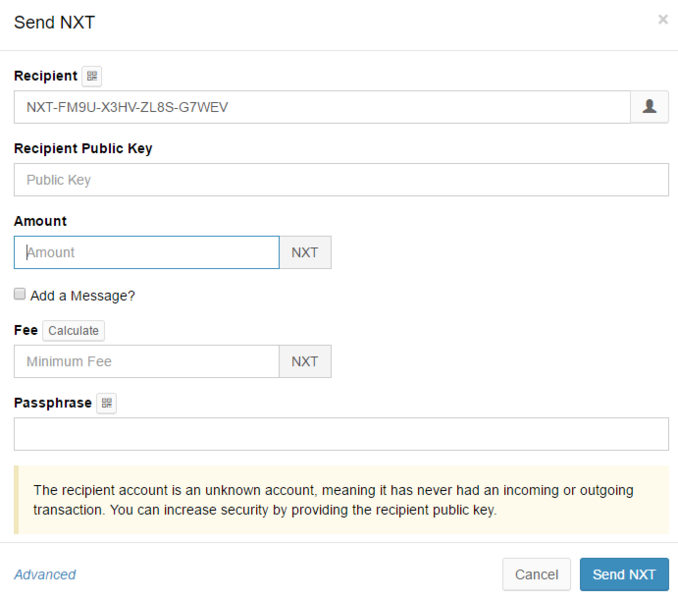Click the NXT unit tag beside Amount
The height and width of the screenshot is (600, 678).
click(305, 252)
